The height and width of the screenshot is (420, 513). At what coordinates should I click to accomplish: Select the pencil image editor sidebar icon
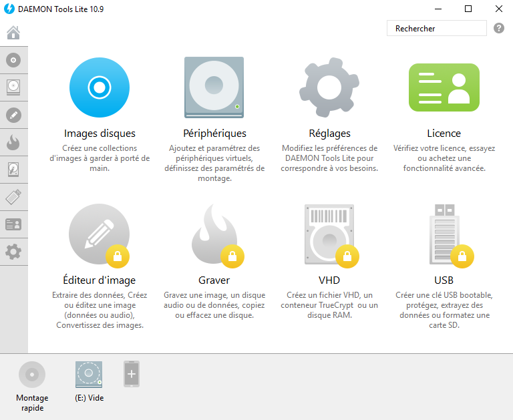(13, 115)
